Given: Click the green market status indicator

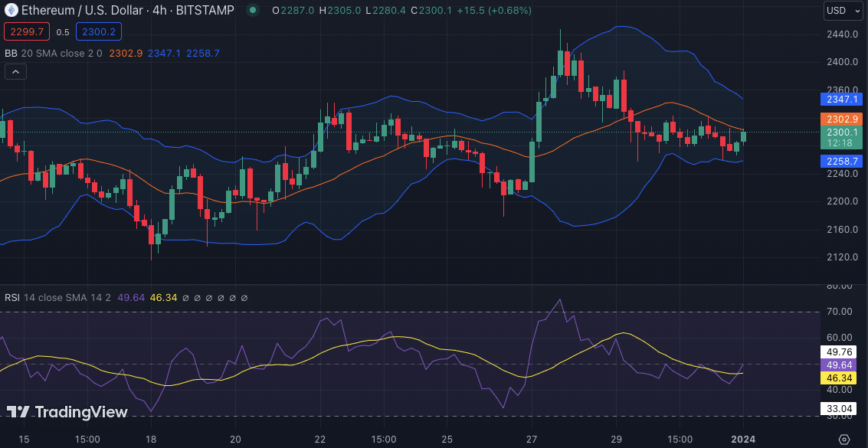Looking at the screenshot, I should (252, 11).
